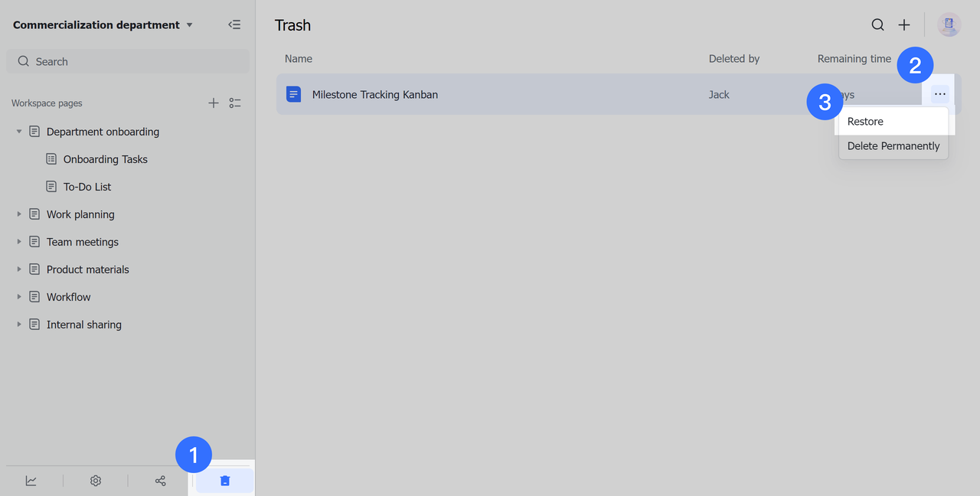Click the sidebar Search field
The height and width of the screenshot is (496, 980).
pos(128,61)
